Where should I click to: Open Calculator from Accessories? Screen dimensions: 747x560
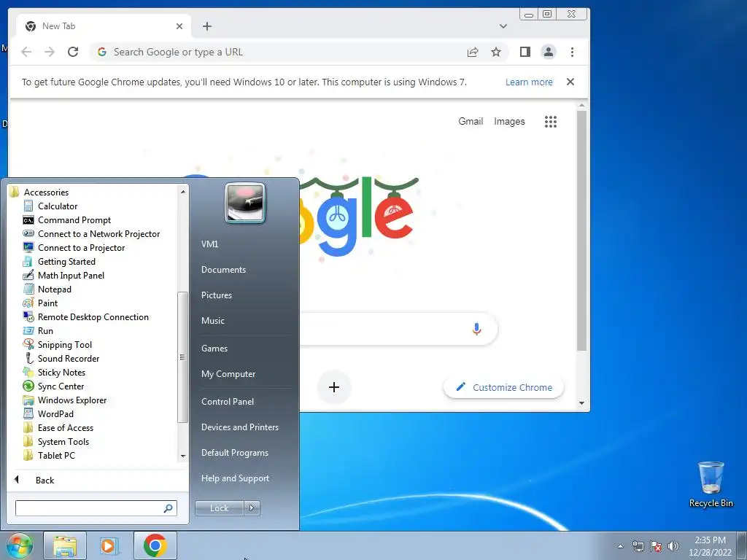(x=57, y=206)
